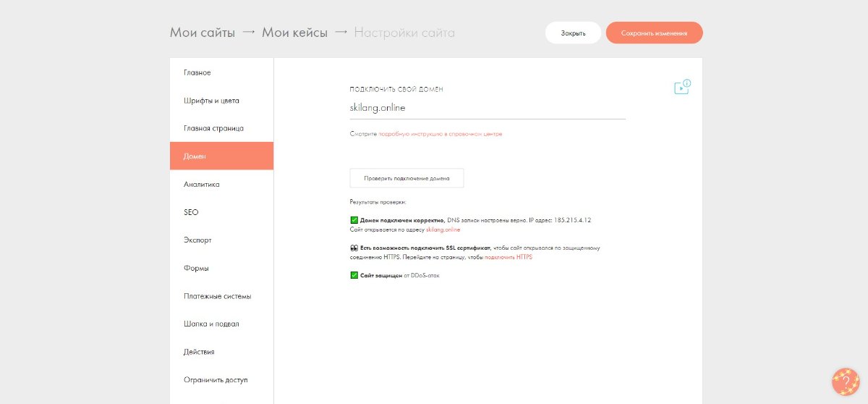868x404 pixels.
Task: Navigate to Мои сайты breadcrumb
Action: pos(203,33)
